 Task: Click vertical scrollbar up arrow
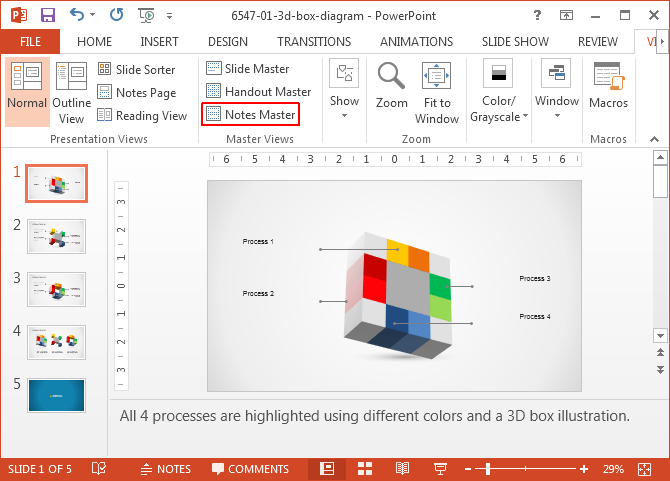tap(660, 158)
